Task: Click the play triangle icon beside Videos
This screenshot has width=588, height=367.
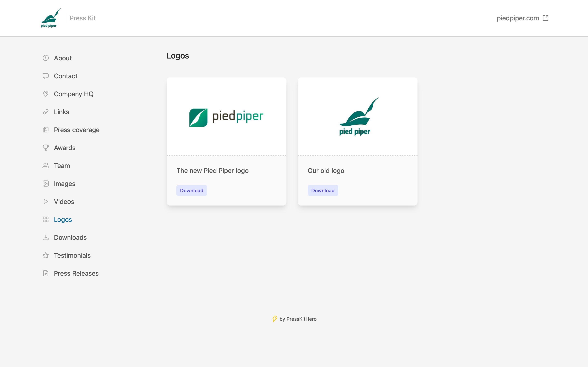Action: point(46,201)
